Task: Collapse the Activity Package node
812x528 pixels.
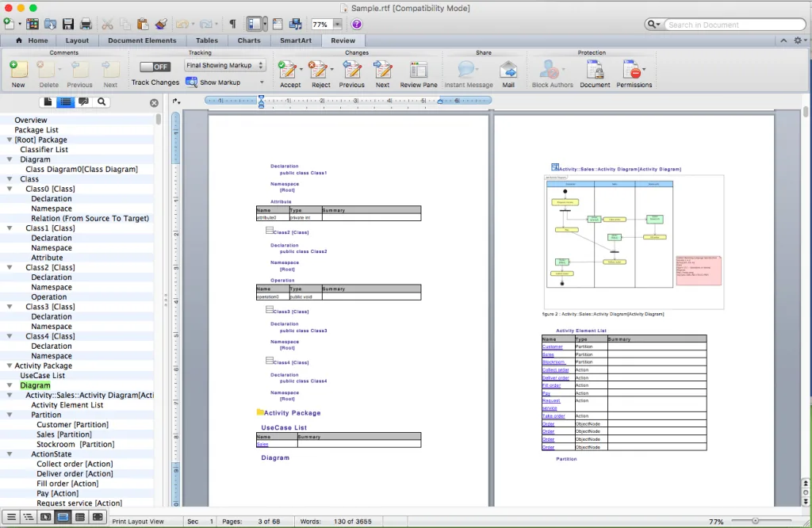Action: [x=10, y=365]
